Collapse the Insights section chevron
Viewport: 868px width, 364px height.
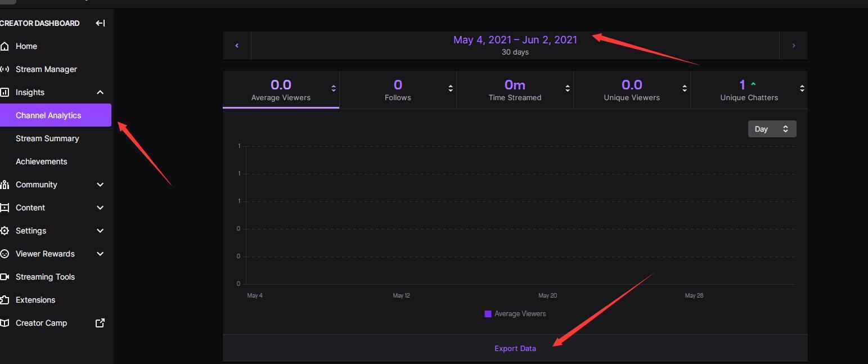(100, 92)
